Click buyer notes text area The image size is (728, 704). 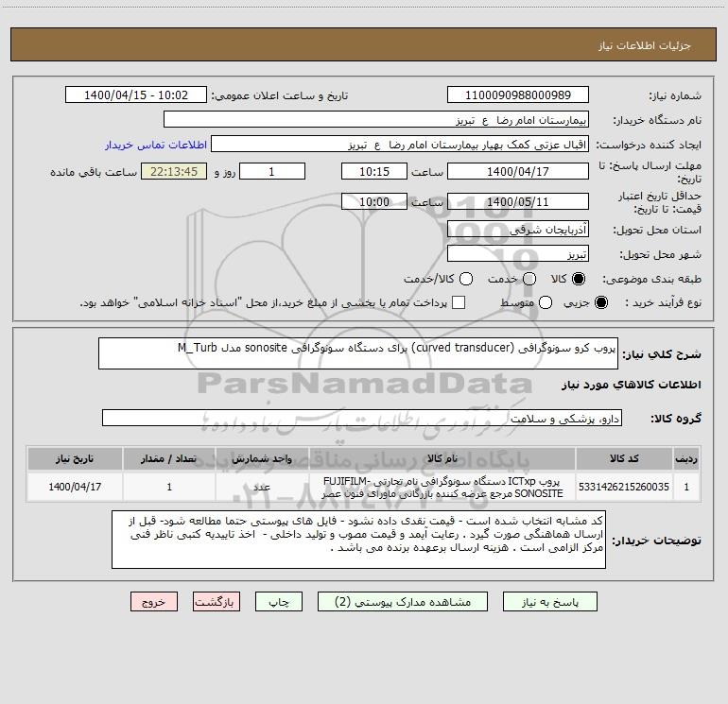358,540
